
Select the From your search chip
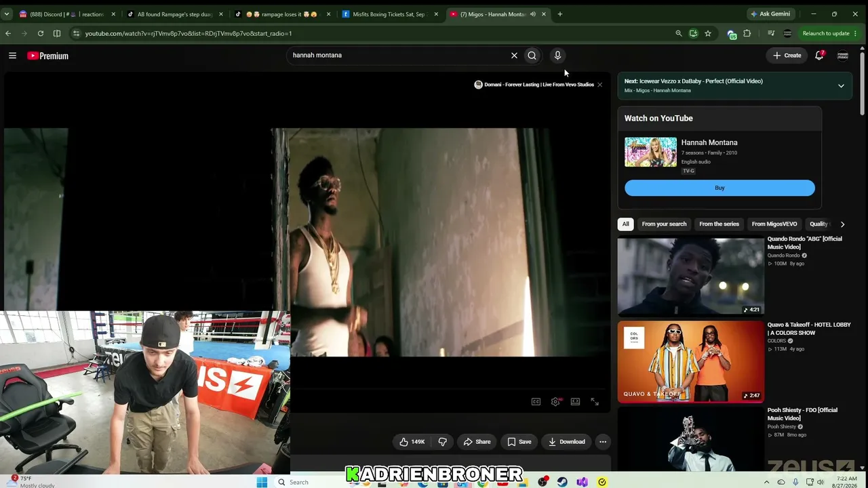click(x=664, y=224)
